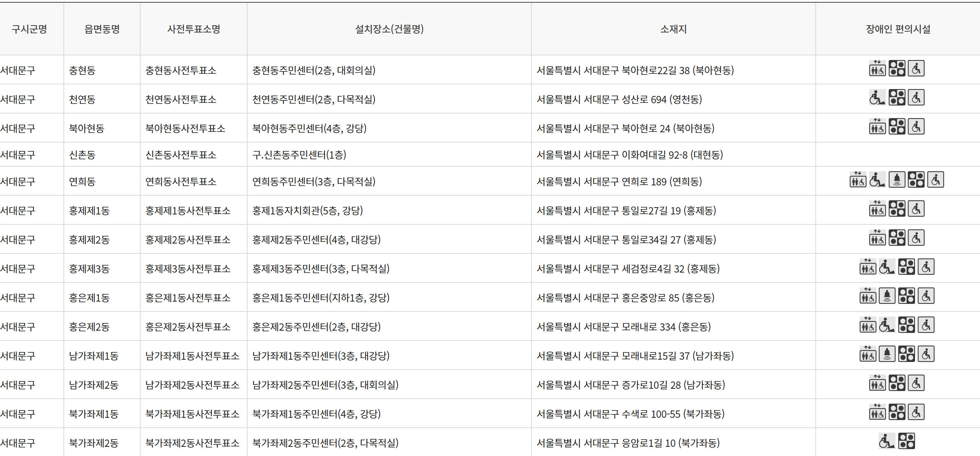Screen dimensions: 980x456
Task: Click the tactile paving icon in the 홍은제2동 row
Action: pyautogui.click(x=906, y=325)
